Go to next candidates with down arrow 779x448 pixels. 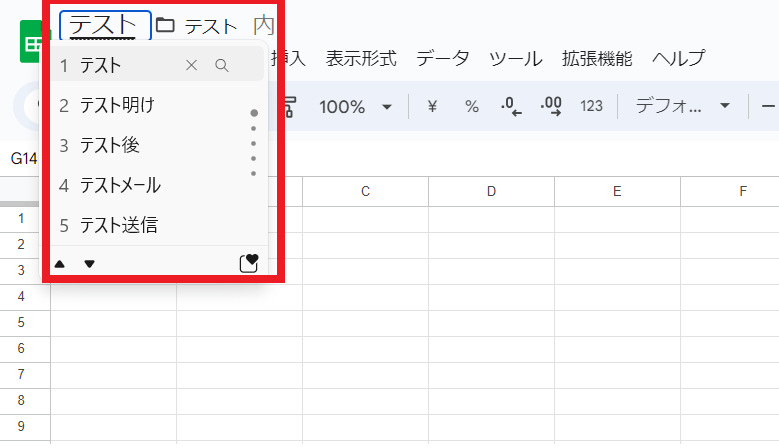tap(89, 264)
